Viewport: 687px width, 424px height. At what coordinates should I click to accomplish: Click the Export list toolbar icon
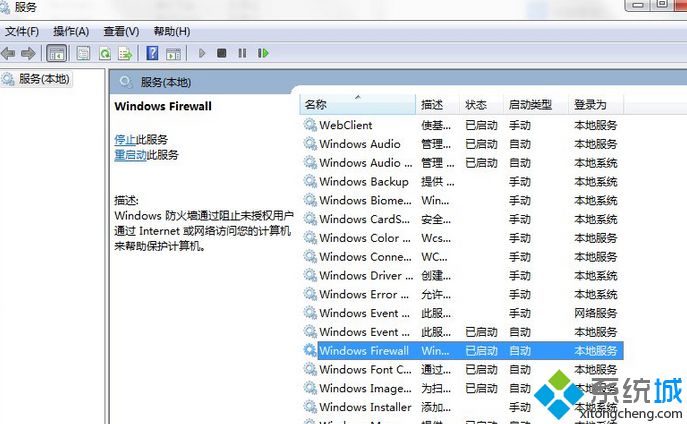pyautogui.click(x=125, y=54)
